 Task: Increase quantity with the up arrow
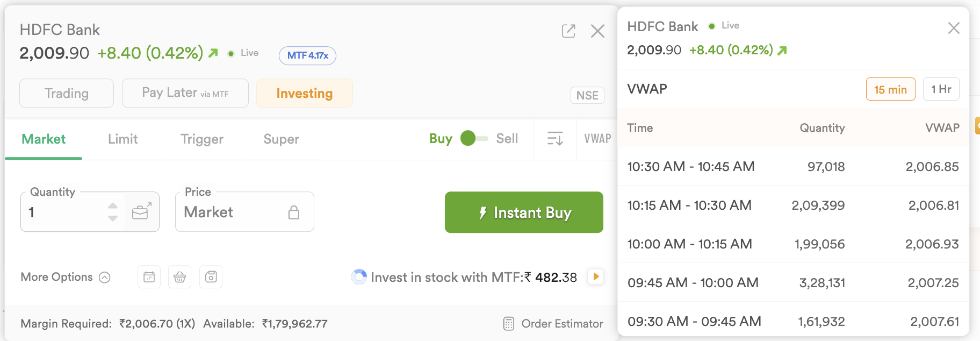(x=113, y=206)
